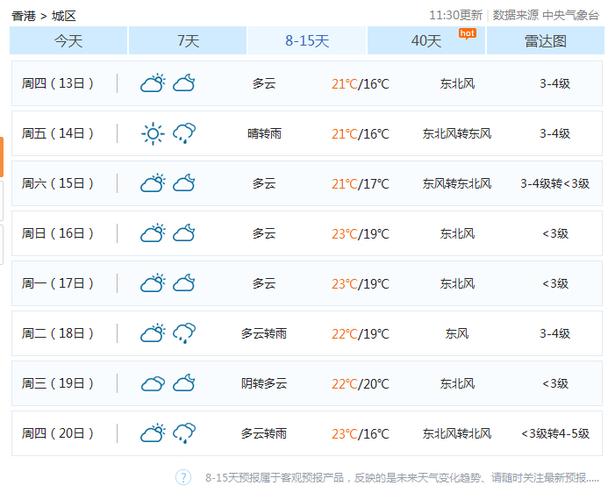Switch to the 雷达图 tab

click(x=546, y=40)
